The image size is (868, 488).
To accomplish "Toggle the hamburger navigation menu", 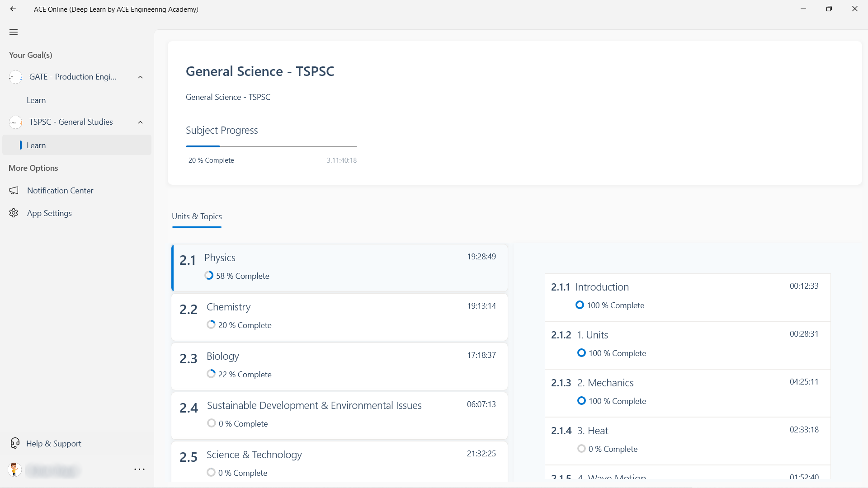I will (x=14, y=32).
